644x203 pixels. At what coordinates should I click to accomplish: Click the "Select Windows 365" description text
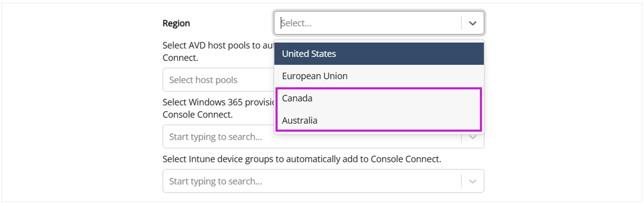point(217,103)
